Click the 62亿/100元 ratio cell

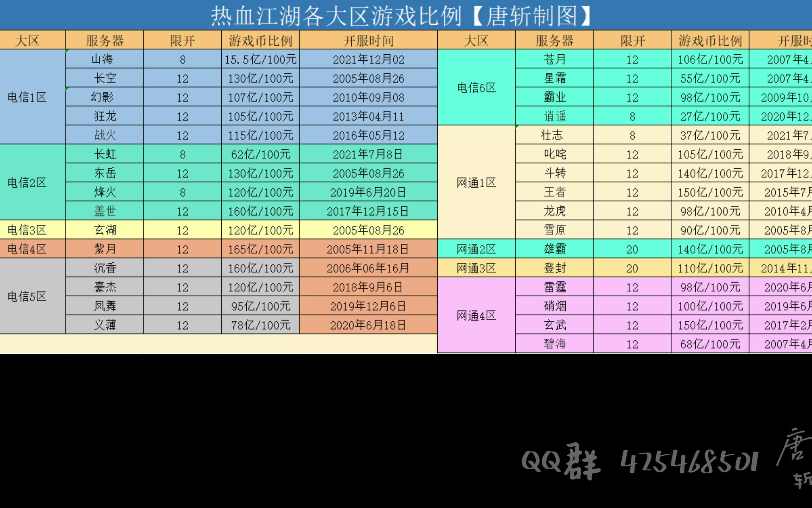click(x=260, y=154)
